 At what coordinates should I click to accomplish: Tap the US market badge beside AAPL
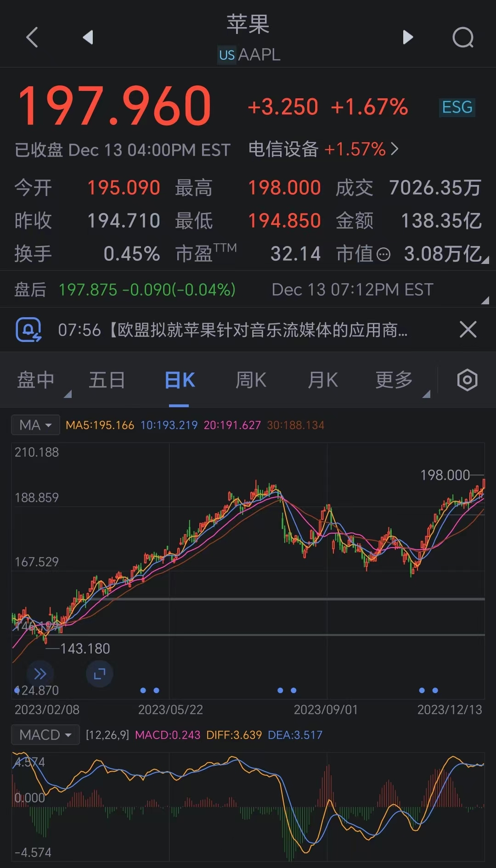pyautogui.click(x=227, y=55)
